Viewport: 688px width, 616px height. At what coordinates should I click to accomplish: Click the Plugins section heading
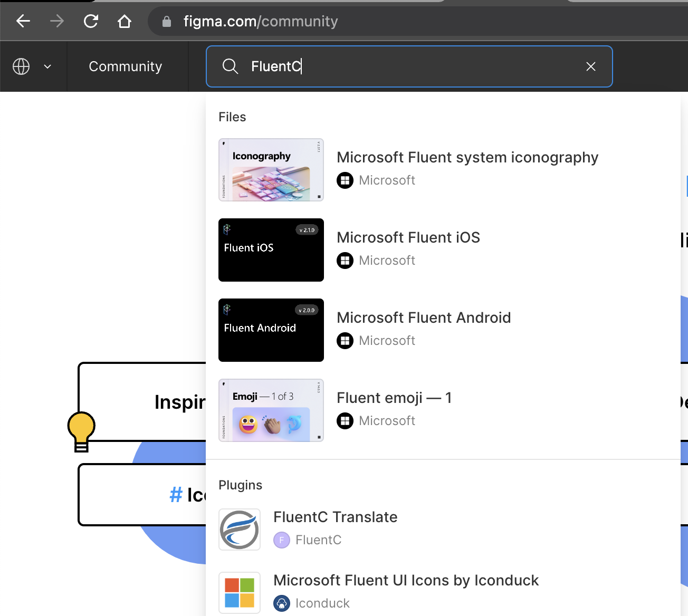click(x=240, y=485)
